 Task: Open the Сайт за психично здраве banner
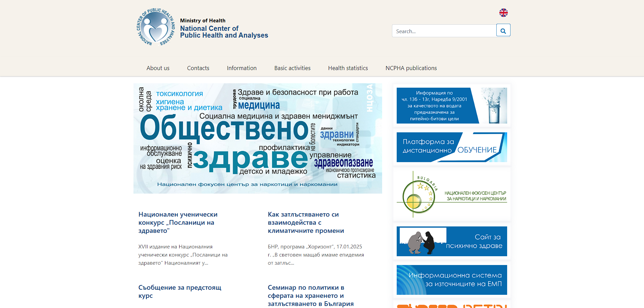[x=452, y=241]
